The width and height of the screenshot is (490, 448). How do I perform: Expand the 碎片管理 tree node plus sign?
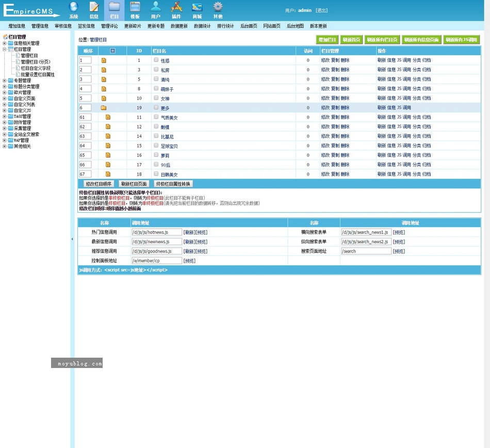click(x=4, y=92)
